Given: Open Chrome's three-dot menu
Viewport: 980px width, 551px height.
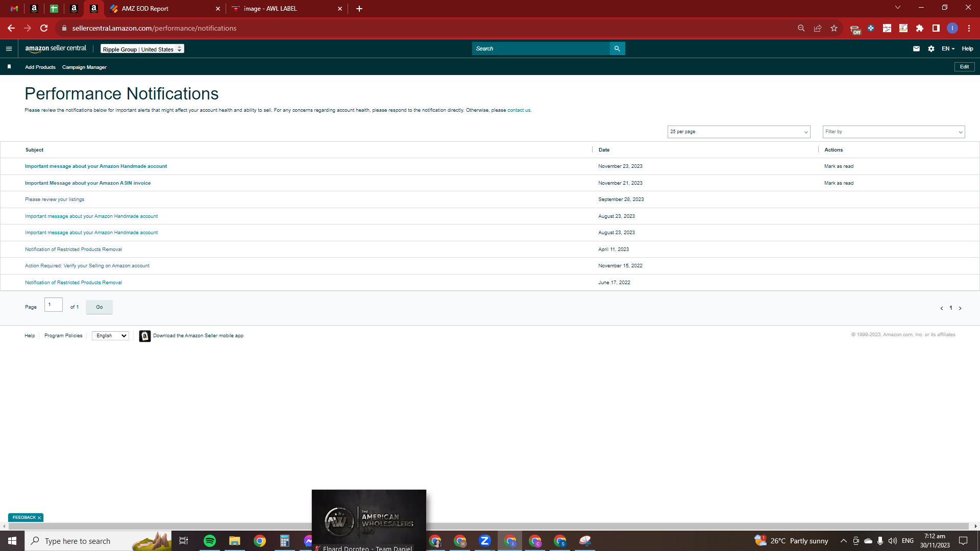Looking at the screenshot, I should pos(969,28).
